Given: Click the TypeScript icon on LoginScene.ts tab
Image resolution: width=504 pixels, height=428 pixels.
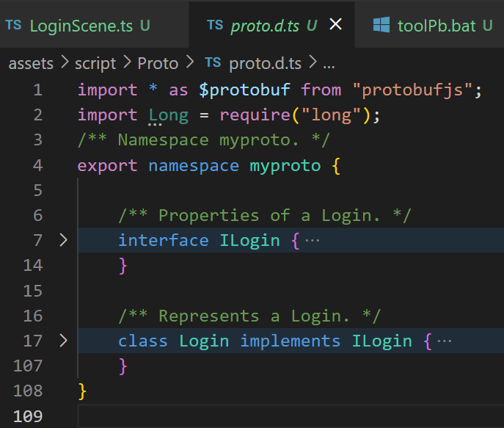Looking at the screenshot, I should pos(13,25).
